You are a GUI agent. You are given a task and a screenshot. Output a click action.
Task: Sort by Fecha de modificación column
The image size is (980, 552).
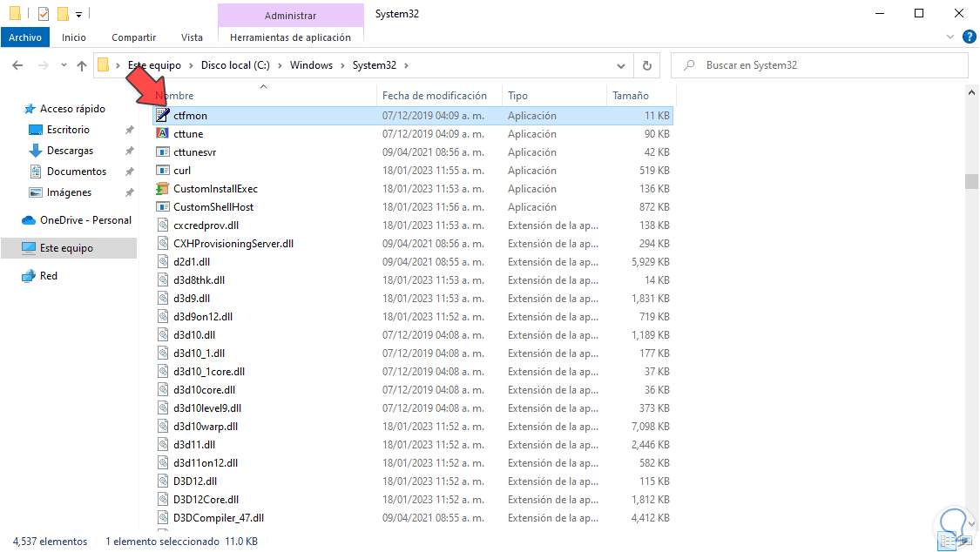[439, 96]
